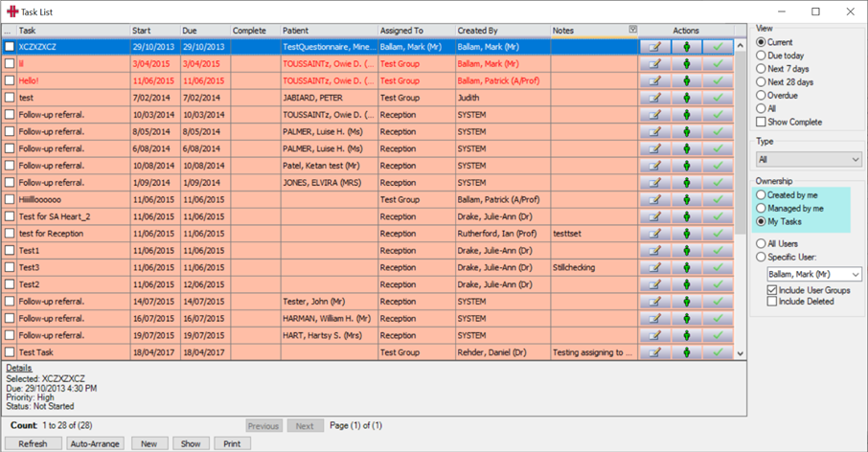Edit the 'Test Task' row via pencil icon
This screenshot has height=452, width=868.
655,352
